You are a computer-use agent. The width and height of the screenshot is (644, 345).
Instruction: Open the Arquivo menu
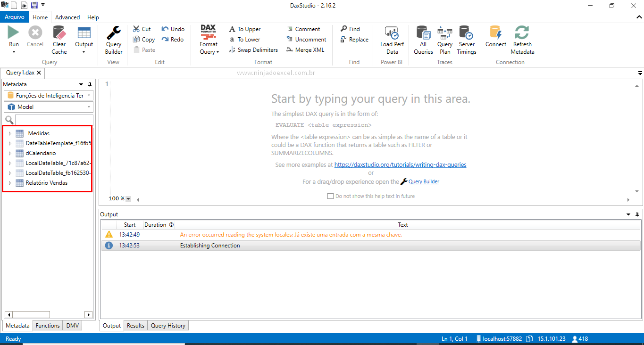pyautogui.click(x=15, y=17)
